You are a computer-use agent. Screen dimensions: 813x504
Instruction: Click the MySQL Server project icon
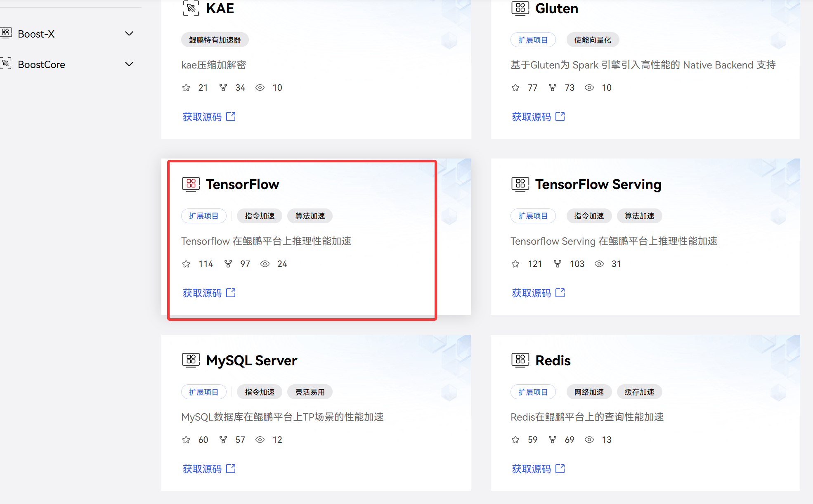(191, 360)
